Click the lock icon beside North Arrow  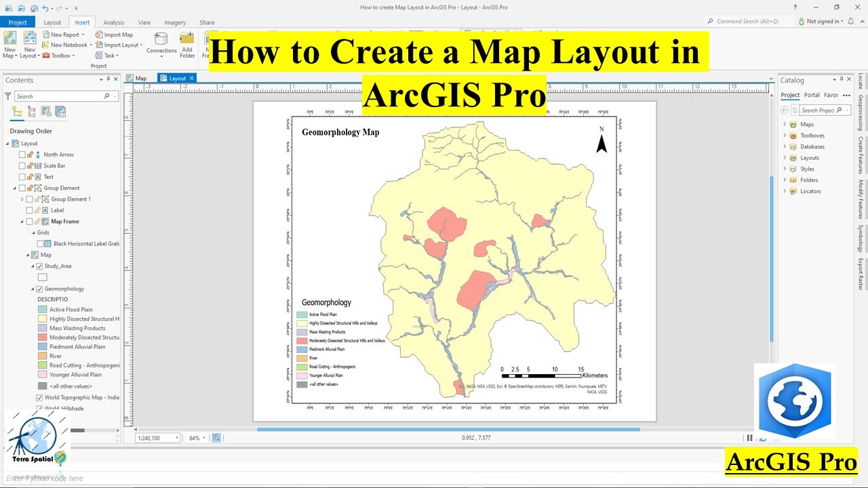[x=31, y=155]
